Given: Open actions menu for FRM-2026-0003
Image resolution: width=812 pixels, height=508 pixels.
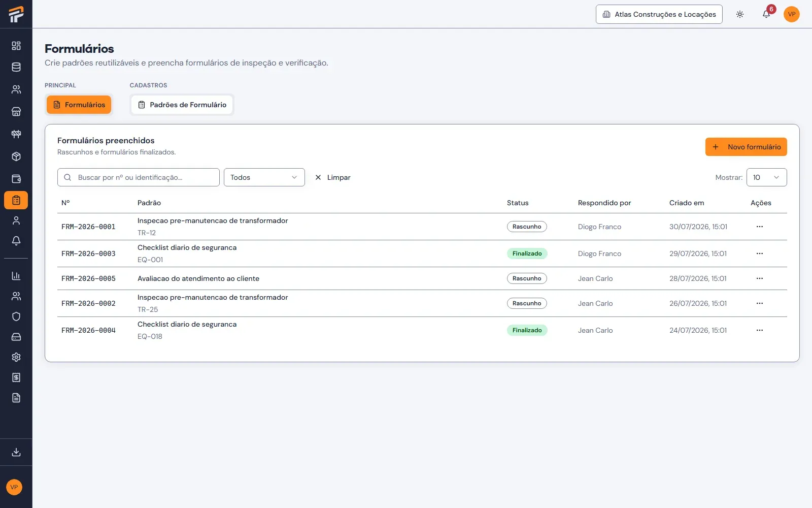Looking at the screenshot, I should tap(760, 253).
